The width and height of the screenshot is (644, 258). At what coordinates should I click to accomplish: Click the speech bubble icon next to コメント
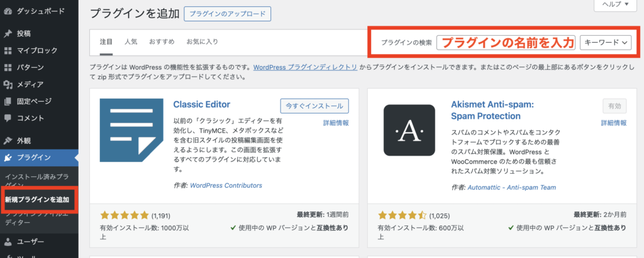click(x=8, y=118)
